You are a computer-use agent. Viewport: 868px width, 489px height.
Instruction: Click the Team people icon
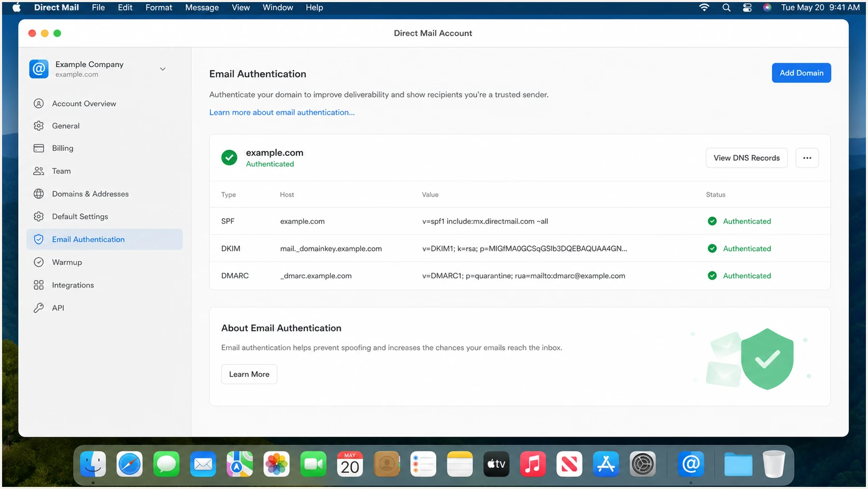point(38,171)
